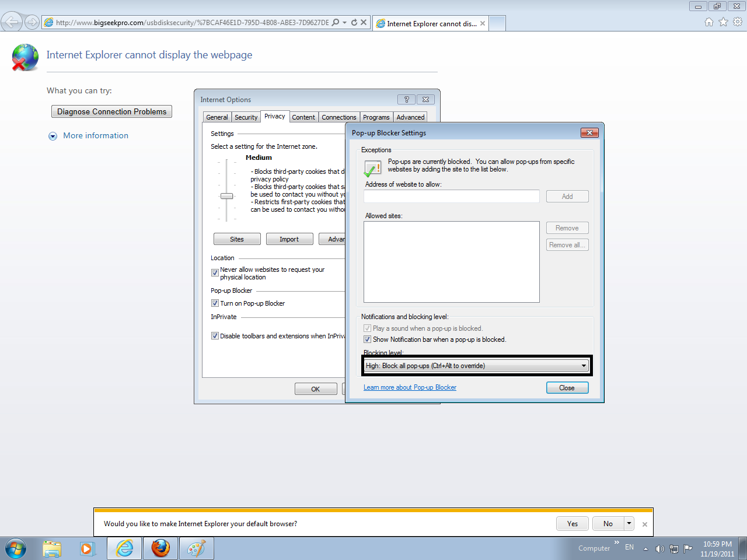Open 'Learn more about Pop-up Blocker' link
The height and width of the screenshot is (560, 747).
tap(410, 387)
